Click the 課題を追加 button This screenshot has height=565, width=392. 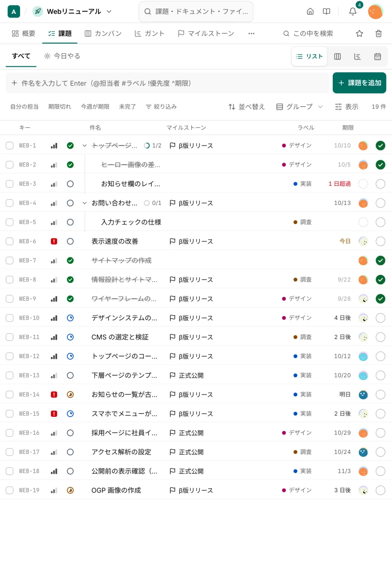pyautogui.click(x=359, y=83)
